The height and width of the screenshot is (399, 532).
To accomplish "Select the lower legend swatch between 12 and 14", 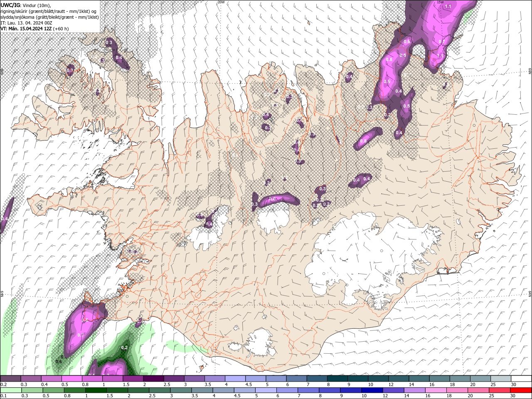I will [393, 390].
